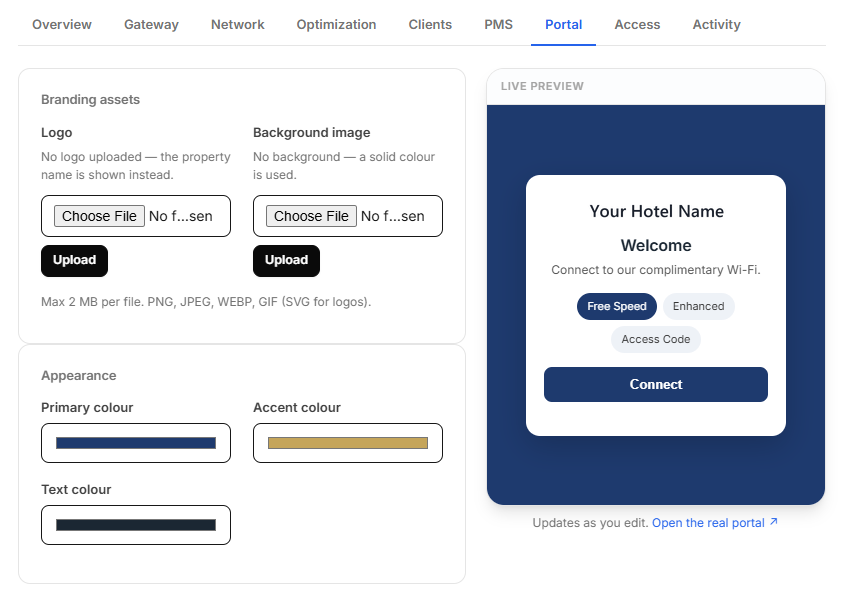This screenshot has height=592, width=854.
Task: Go to the Network tab
Action: coord(237,25)
